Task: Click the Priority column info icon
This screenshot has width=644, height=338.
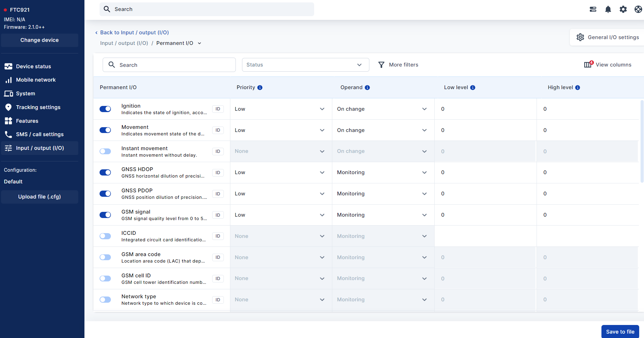Action: pyautogui.click(x=260, y=88)
